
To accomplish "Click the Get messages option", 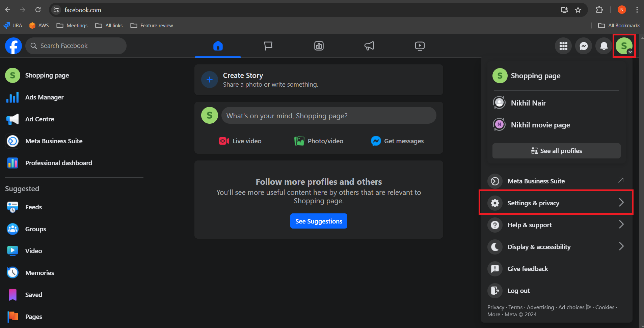I will tap(397, 141).
